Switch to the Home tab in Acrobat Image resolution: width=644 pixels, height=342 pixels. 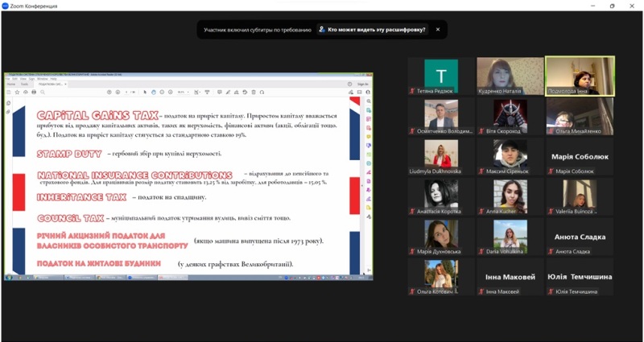[x=11, y=84]
